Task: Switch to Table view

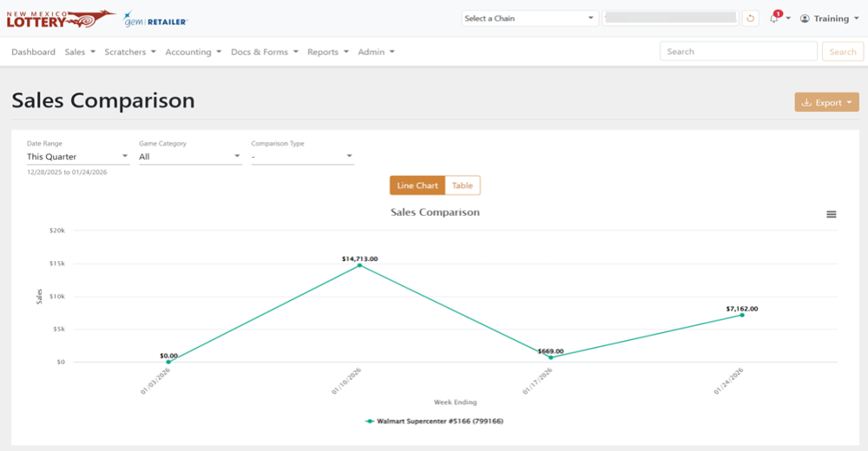Action: pyautogui.click(x=463, y=186)
